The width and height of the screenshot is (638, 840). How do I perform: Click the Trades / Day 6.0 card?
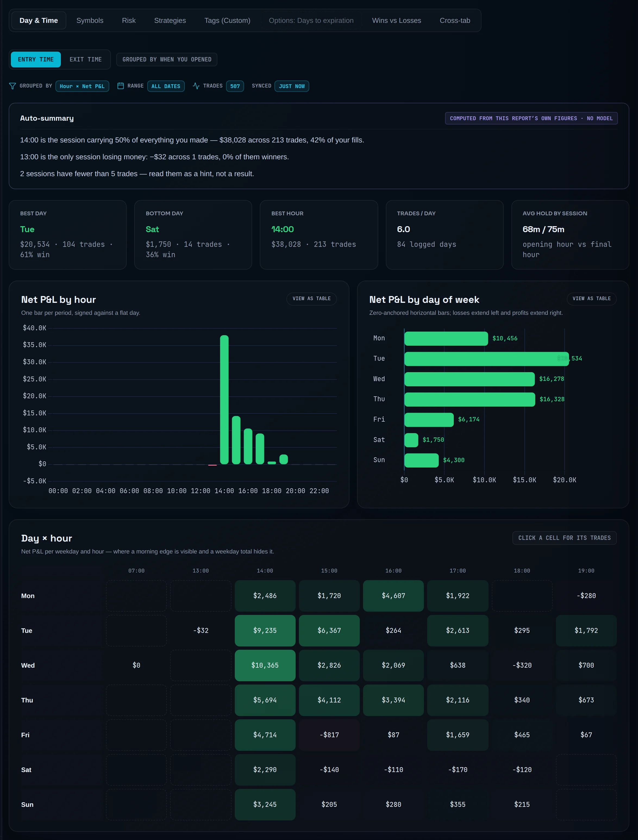coord(445,235)
